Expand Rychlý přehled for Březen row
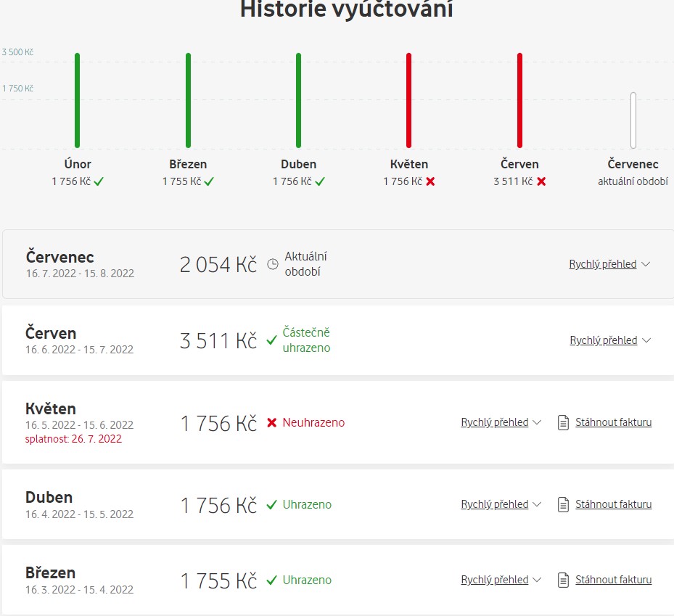 point(501,580)
